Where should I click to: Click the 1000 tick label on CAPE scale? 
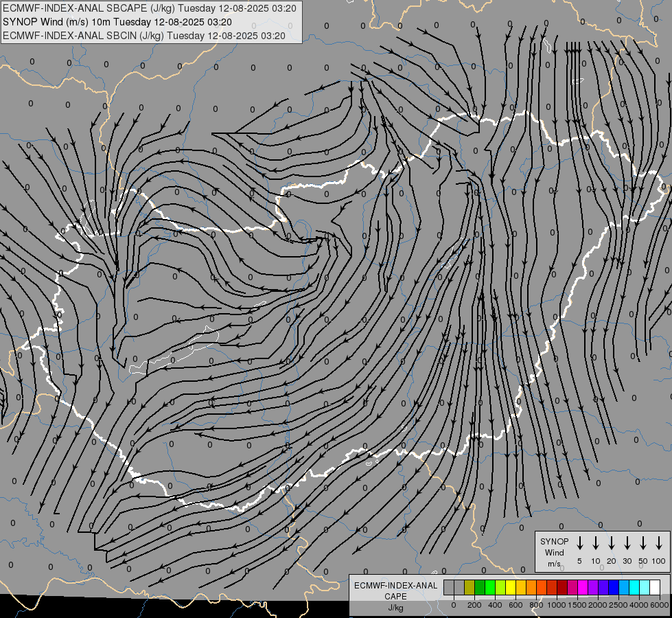click(556, 605)
